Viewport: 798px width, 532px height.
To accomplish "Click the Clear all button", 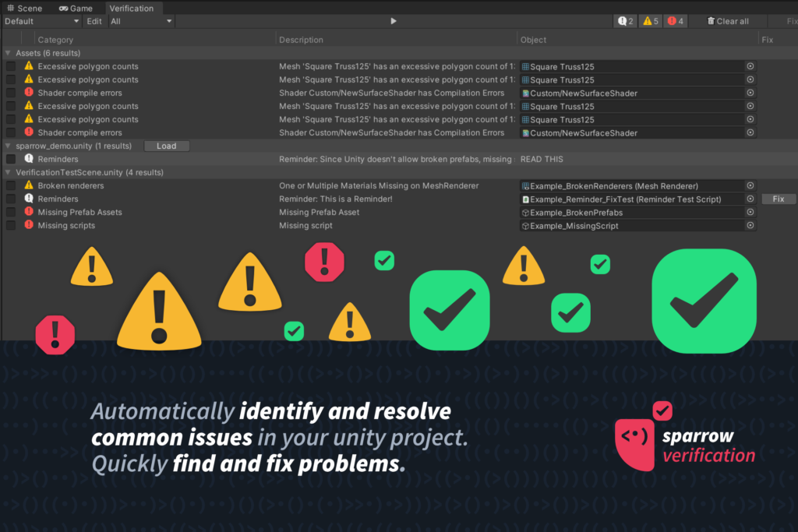I will (728, 21).
